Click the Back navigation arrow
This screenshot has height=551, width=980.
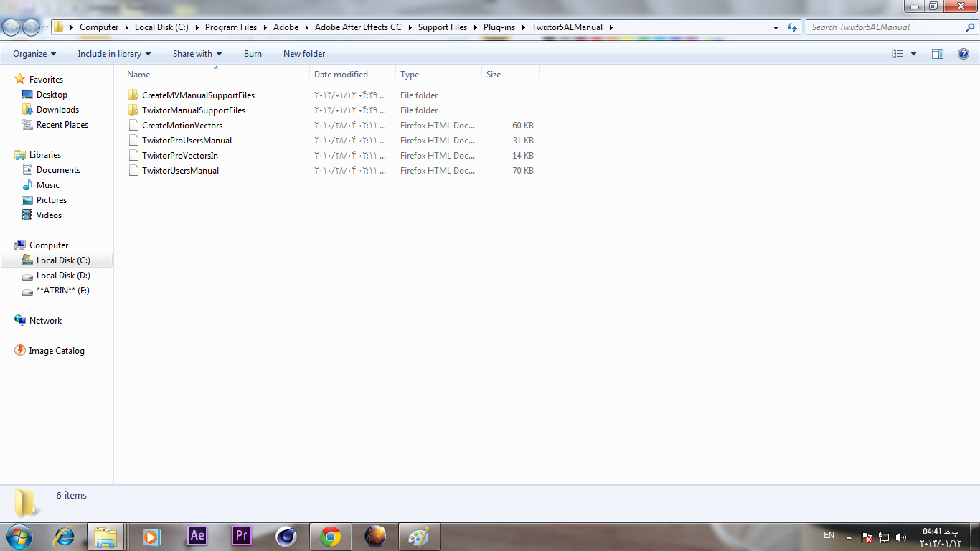coord(11,27)
